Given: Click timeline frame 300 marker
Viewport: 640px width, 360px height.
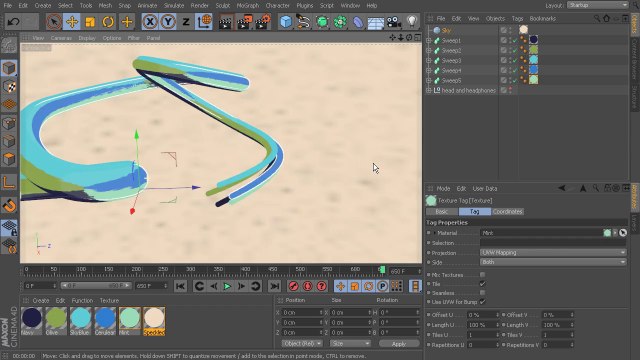Looking at the screenshot, I should point(191,269).
